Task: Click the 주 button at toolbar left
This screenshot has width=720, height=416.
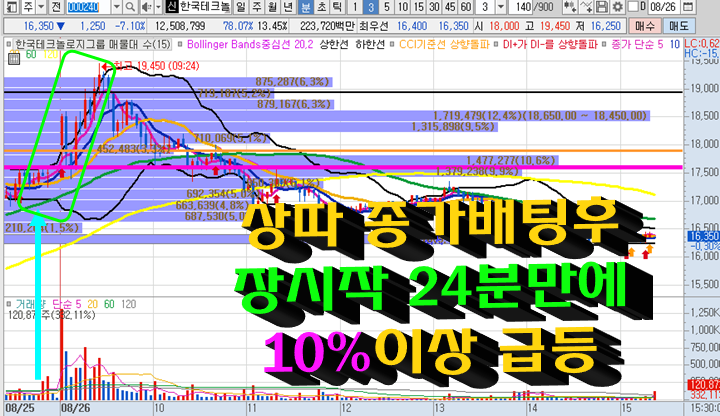Action: click(28, 7)
